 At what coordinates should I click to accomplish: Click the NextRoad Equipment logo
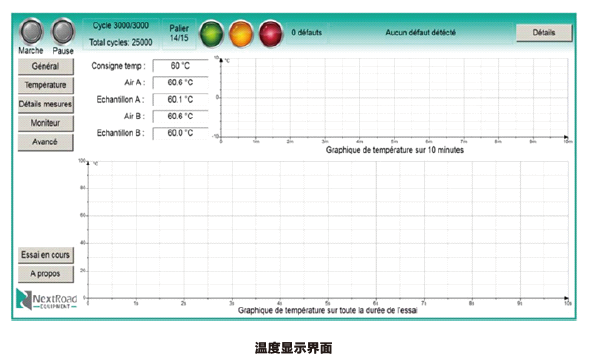tap(46, 300)
